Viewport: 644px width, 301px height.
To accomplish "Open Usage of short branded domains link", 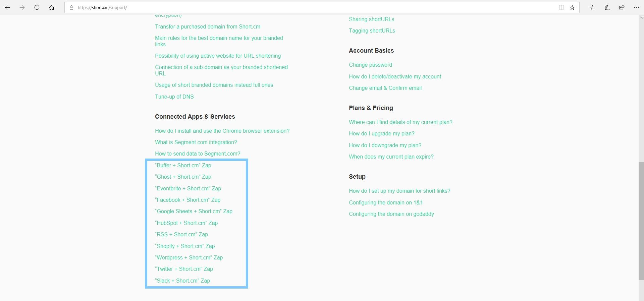I will coord(214,85).
